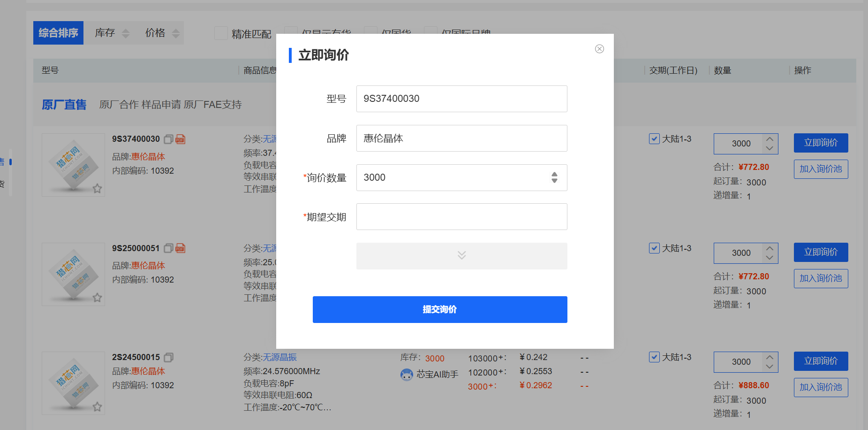Image resolution: width=868 pixels, height=430 pixels.
Task: Increase quantity for 9S25000051 row
Action: tap(770, 248)
